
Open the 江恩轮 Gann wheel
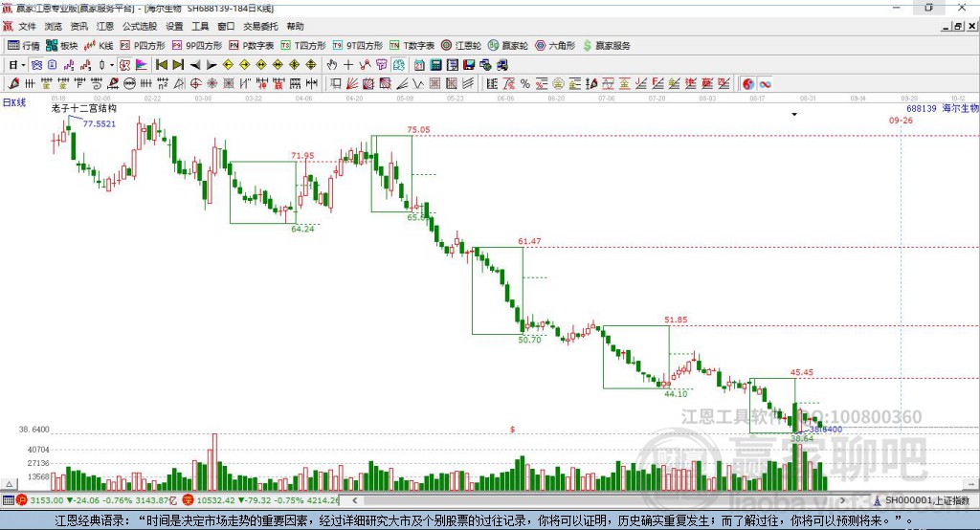click(461, 46)
